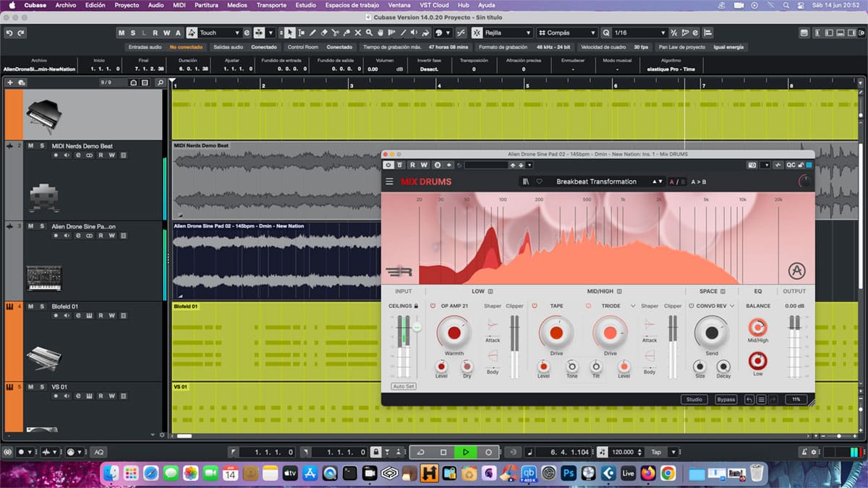Select the Object Selection arrow tool
The width and height of the screenshot is (868, 488).
point(289,33)
